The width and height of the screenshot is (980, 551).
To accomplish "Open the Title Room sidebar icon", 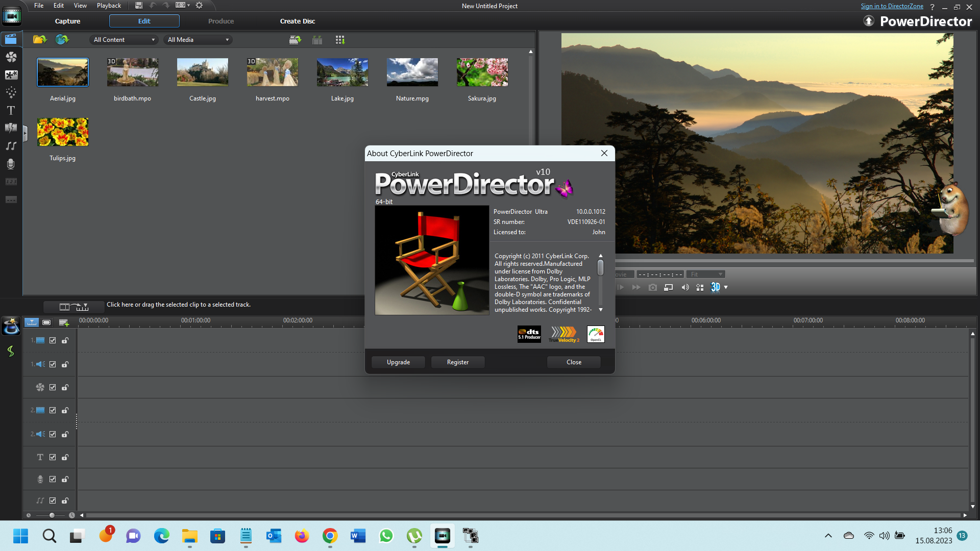I will [11, 110].
